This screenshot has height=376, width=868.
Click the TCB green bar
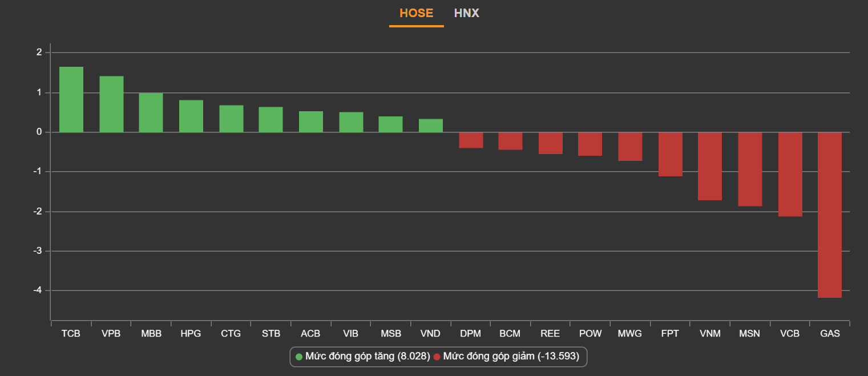71,100
